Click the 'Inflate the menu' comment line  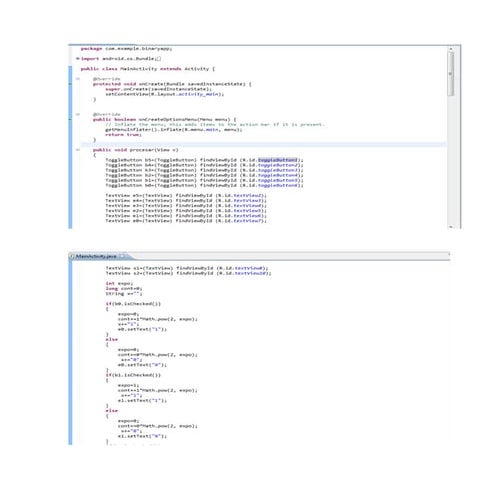coord(215,124)
